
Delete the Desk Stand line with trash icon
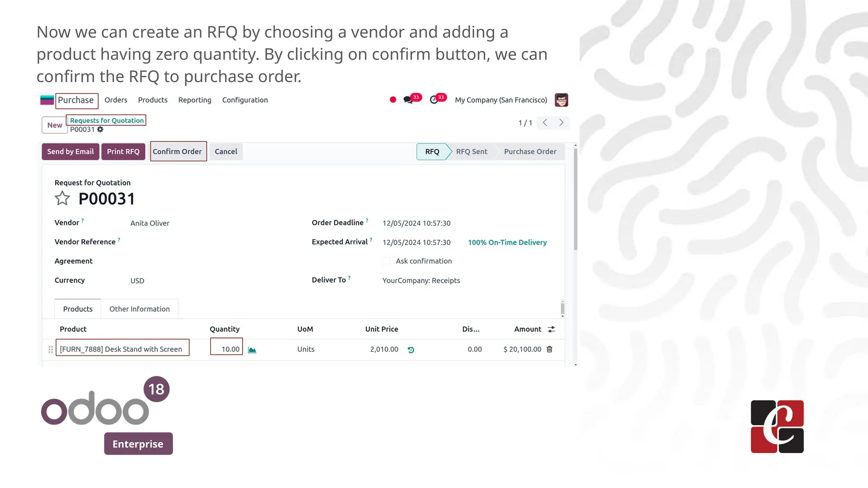[x=549, y=349]
